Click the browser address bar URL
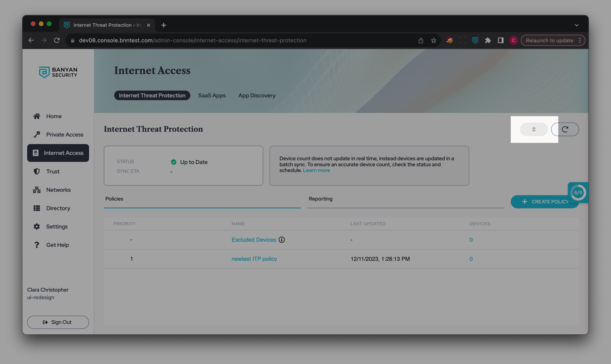This screenshot has width=611, height=364. [193, 40]
